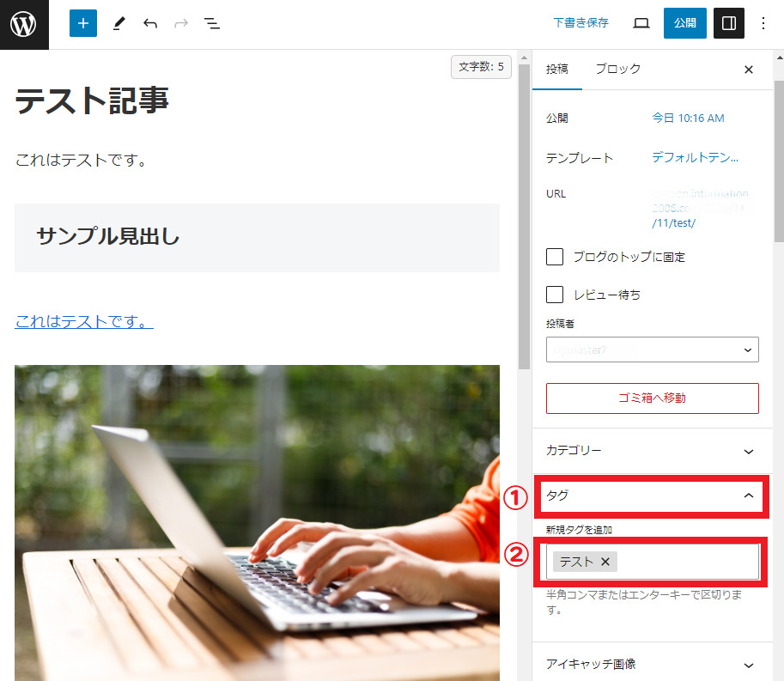Switch to the ブロック tab
This screenshot has height=681, width=784.
click(618, 70)
